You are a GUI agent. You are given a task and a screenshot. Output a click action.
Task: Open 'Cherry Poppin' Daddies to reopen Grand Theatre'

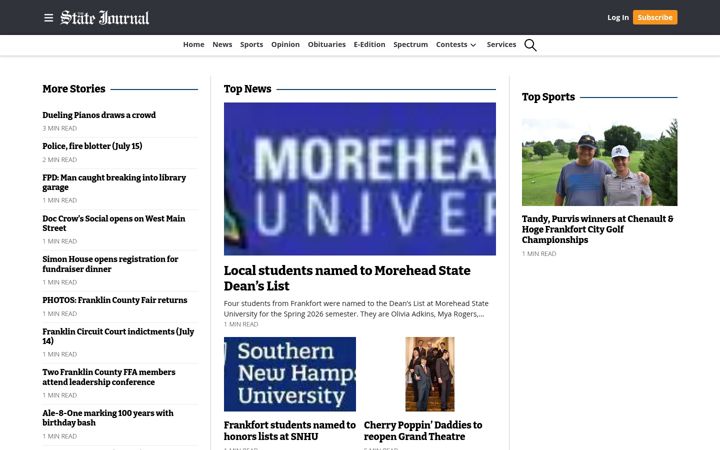423,431
